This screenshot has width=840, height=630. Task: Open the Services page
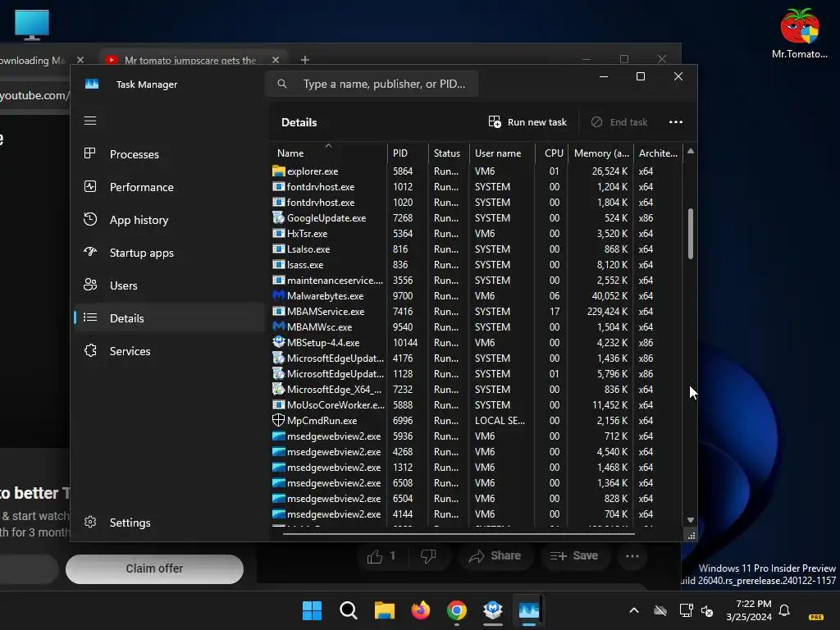point(169,351)
